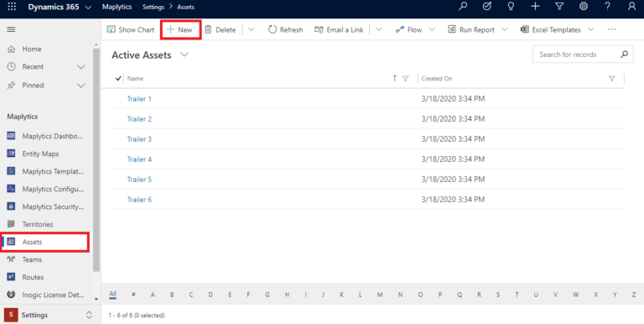Expand the Excel Templates dropdown chevron
The height and width of the screenshot is (324, 644).
590,29
